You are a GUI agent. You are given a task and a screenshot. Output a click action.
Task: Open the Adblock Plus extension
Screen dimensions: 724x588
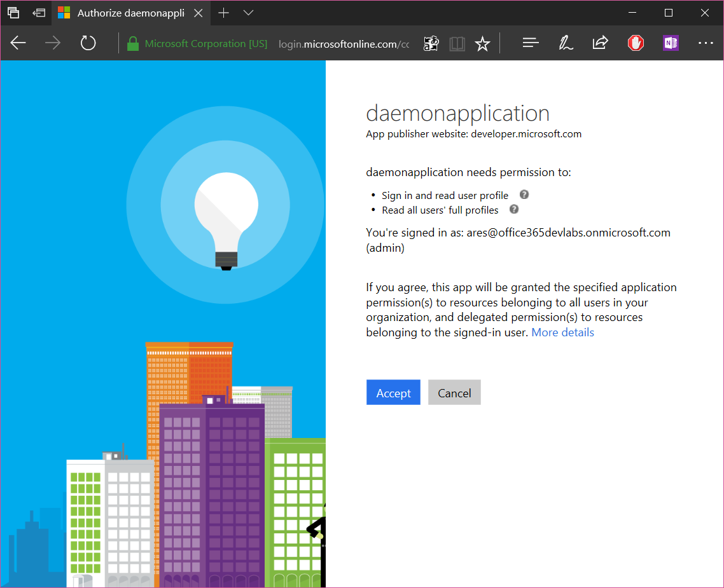(635, 43)
